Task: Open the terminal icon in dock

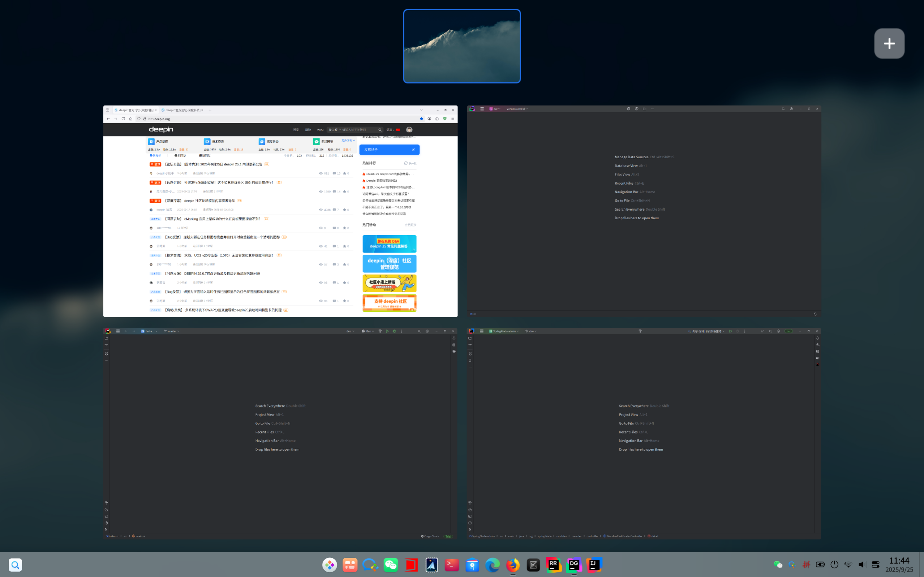Action: (x=452, y=565)
